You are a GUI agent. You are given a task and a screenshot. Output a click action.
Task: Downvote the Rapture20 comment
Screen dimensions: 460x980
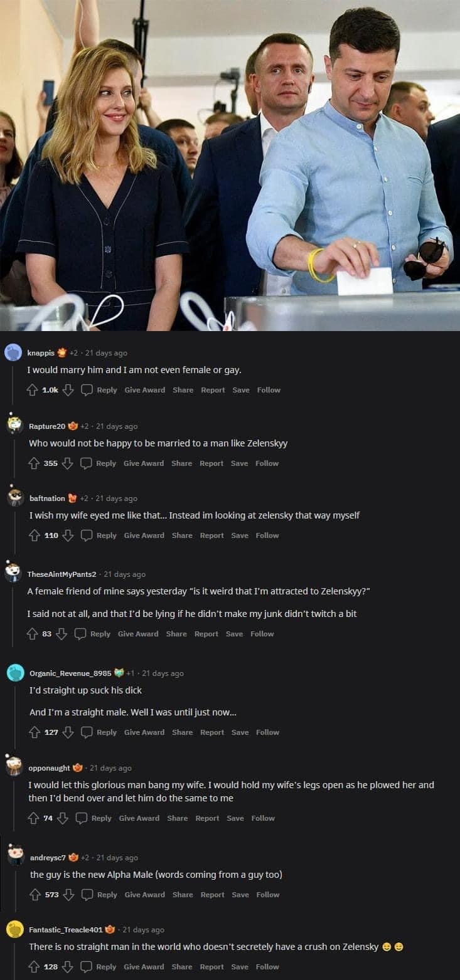68,463
